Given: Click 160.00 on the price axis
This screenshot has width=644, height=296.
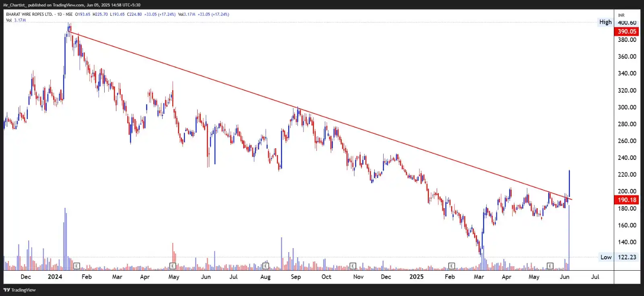Looking at the screenshot, I should coord(627,225).
